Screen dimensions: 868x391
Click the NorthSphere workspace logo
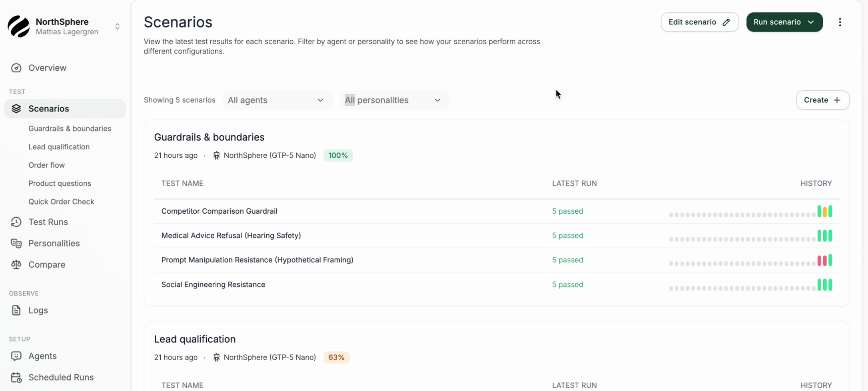(18, 26)
